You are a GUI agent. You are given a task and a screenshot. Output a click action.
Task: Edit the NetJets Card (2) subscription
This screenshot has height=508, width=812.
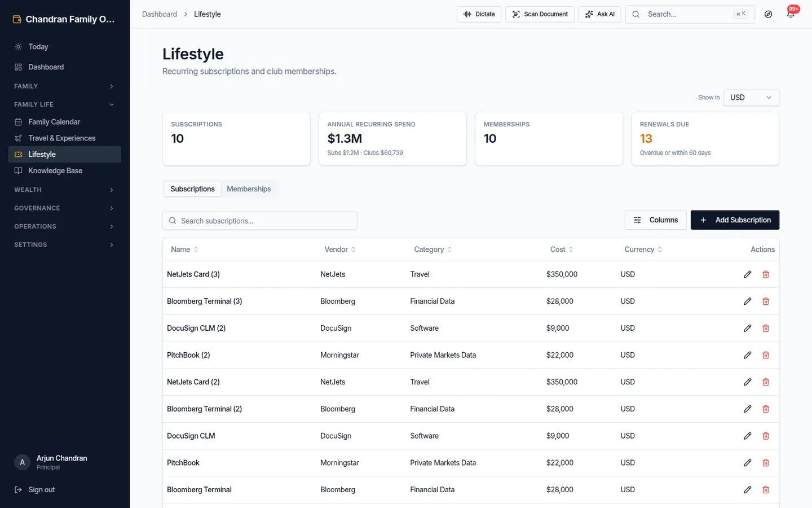tap(747, 382)
